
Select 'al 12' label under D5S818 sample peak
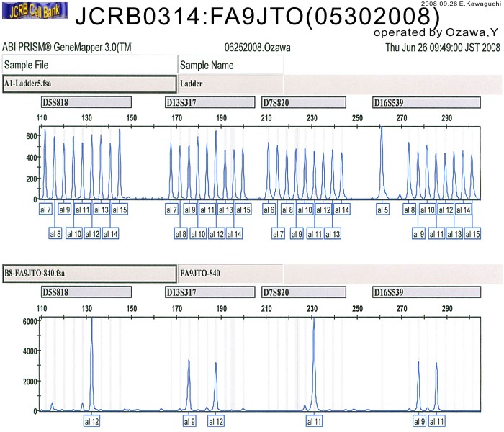tap(91, 420)
